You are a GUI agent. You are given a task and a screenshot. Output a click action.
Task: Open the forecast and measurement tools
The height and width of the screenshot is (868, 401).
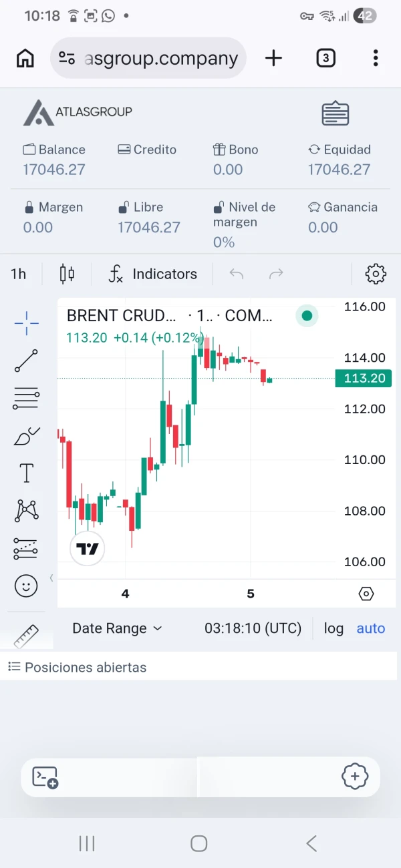[26, 549]
